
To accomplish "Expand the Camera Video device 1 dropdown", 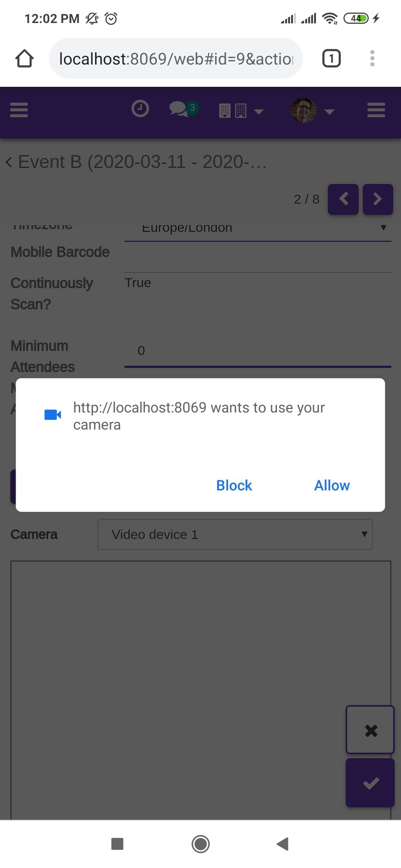I will [x=235, y=534].
